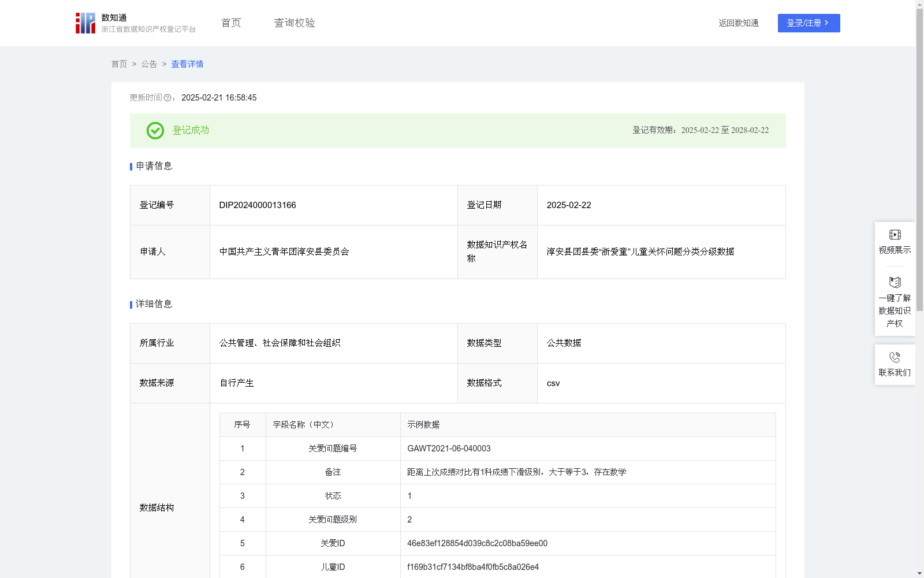This screenshot has width=924, height=578.
Task: Click 首页 in the breadcrumb
Action: pos(119,64)
